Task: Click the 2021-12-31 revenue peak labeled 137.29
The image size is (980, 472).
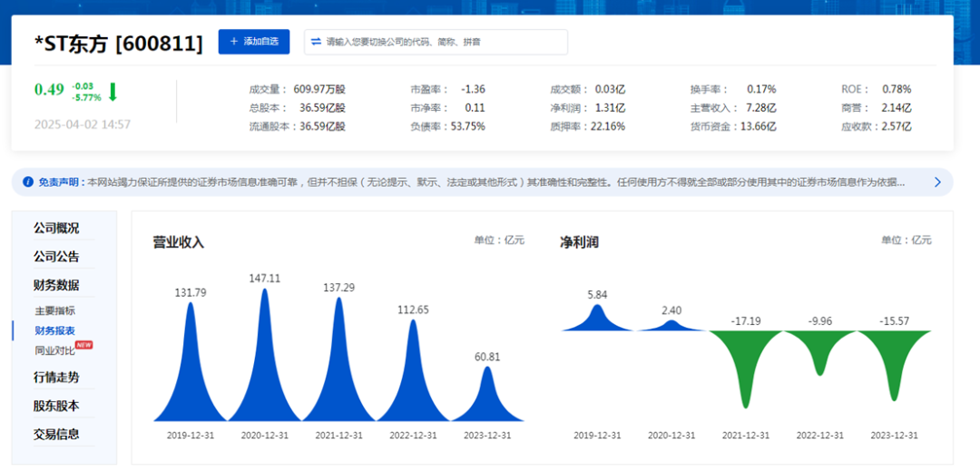Action: [x=338, y=359]
